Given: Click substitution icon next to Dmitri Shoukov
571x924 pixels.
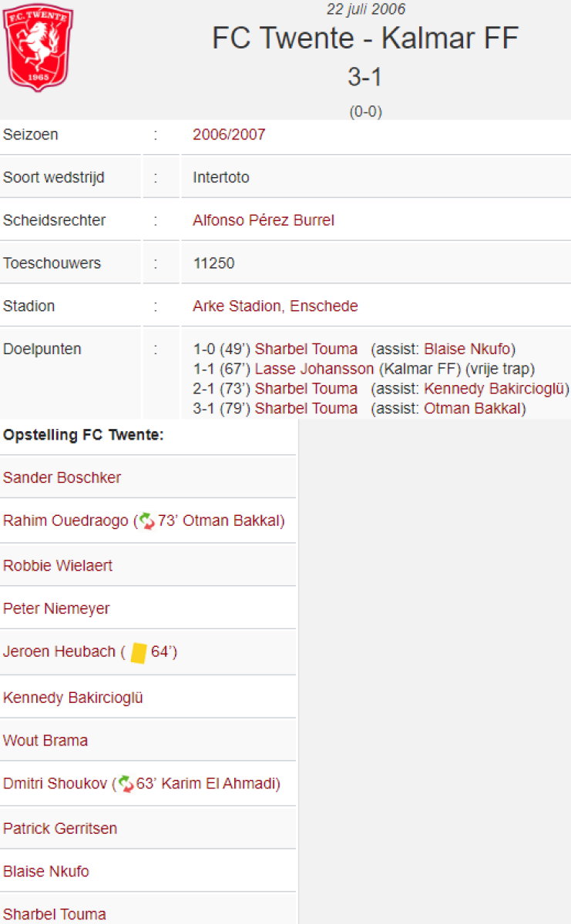Looking at the screenshot, I should (x=125, y=784).
